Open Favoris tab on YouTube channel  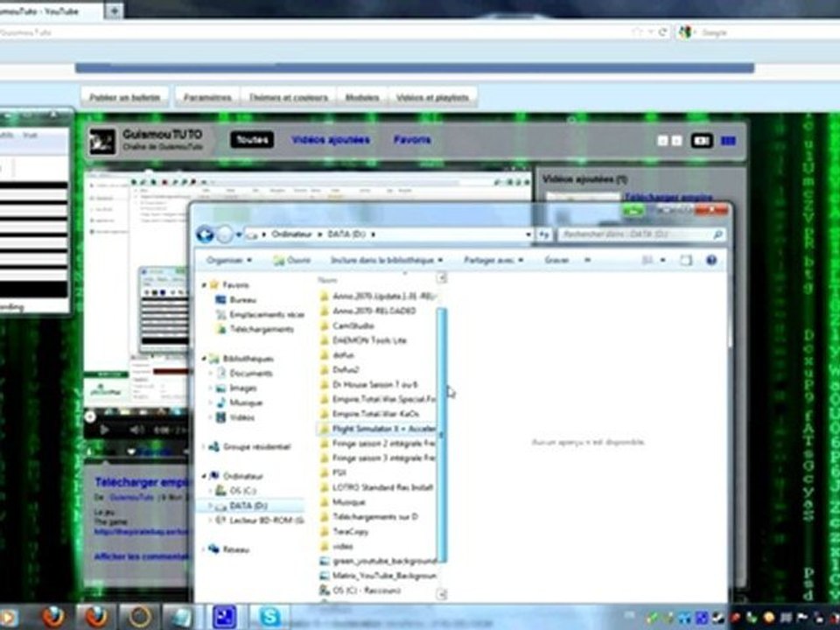click(412, 140)
